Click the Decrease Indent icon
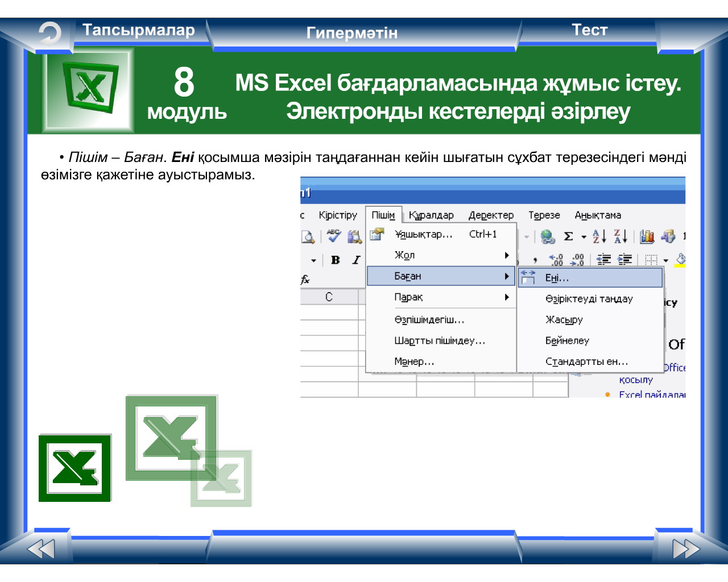 [603, 260]
